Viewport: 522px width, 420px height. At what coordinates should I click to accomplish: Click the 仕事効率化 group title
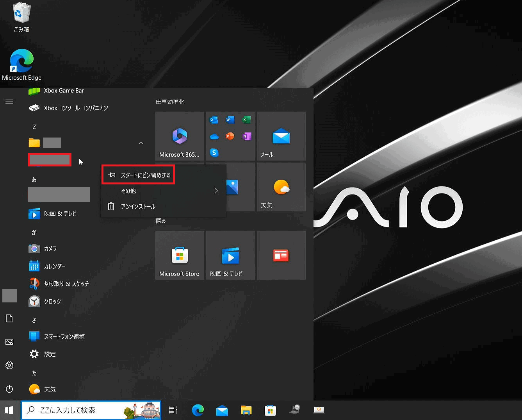tap(170, 102)
